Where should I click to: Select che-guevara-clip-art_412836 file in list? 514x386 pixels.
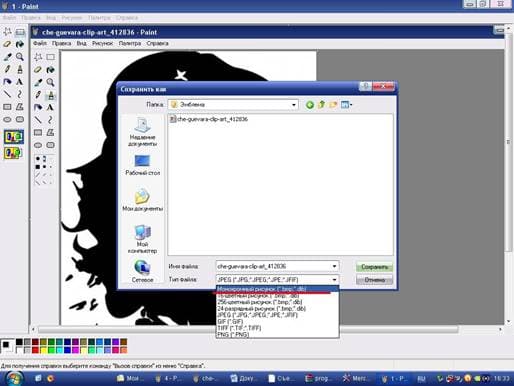pos(209,119)
